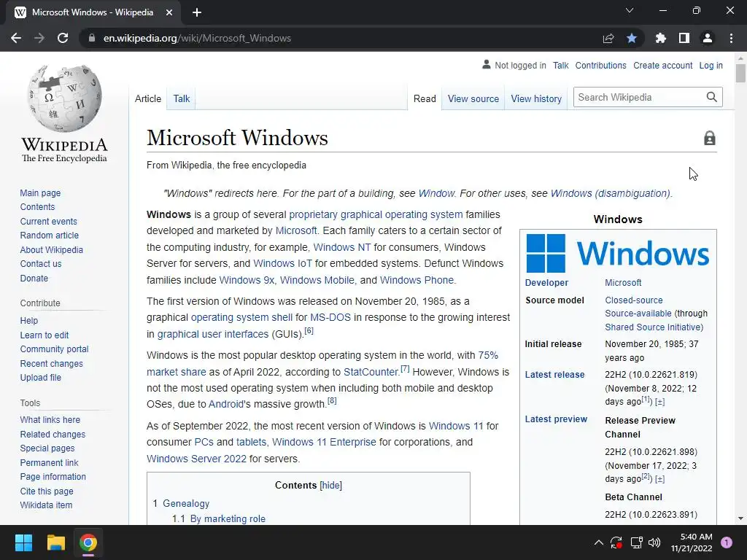Open the Main page sidebar link
Viewport: 747px width, 560px height.
[x=40, y=192]
